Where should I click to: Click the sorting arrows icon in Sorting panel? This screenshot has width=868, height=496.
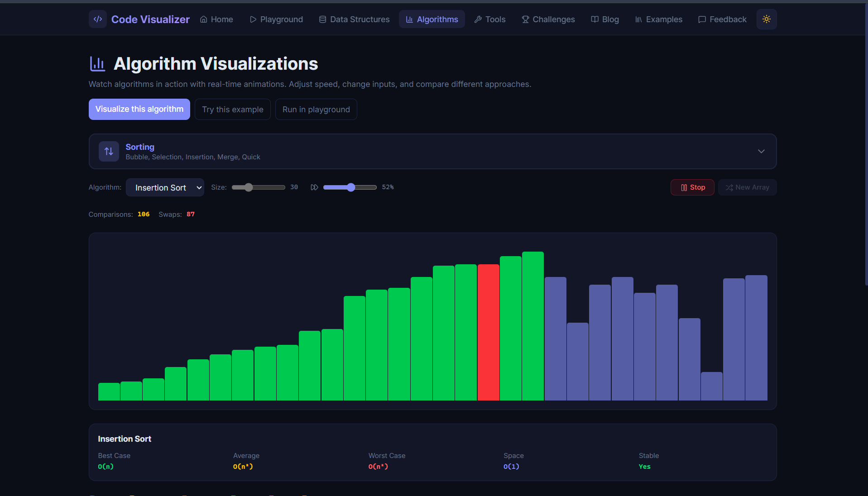(109, 151)
